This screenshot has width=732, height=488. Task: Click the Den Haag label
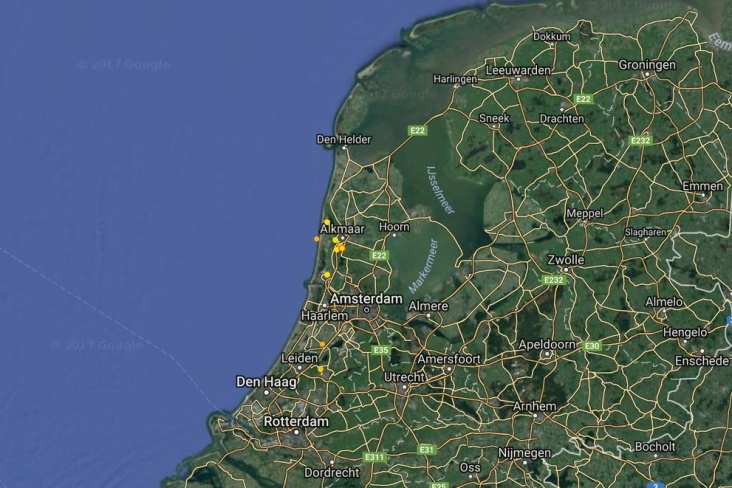coord(266,382)
